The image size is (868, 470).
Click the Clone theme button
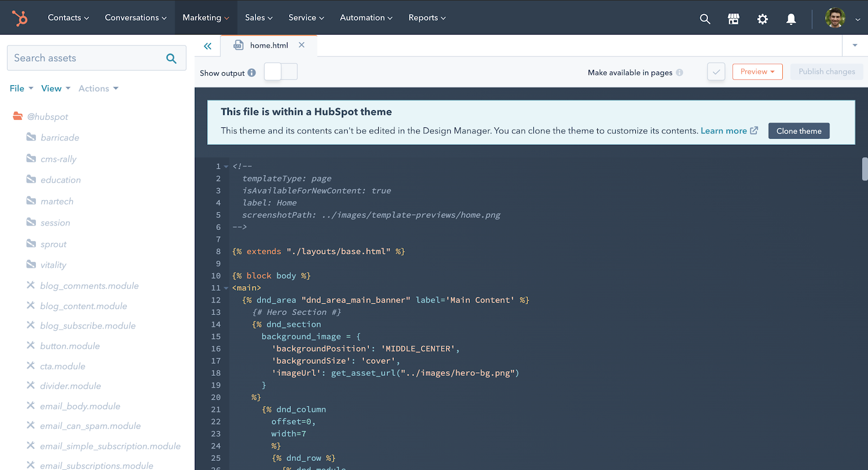(x=799, y=131)
